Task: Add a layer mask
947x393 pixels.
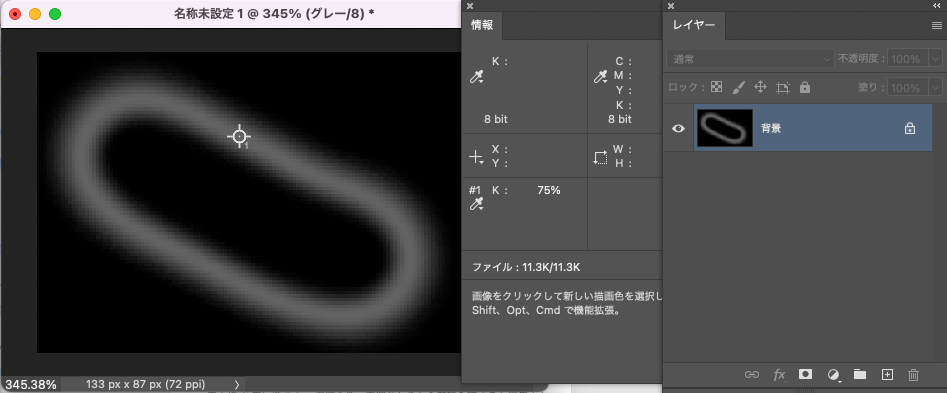Action: click(805, 374)
